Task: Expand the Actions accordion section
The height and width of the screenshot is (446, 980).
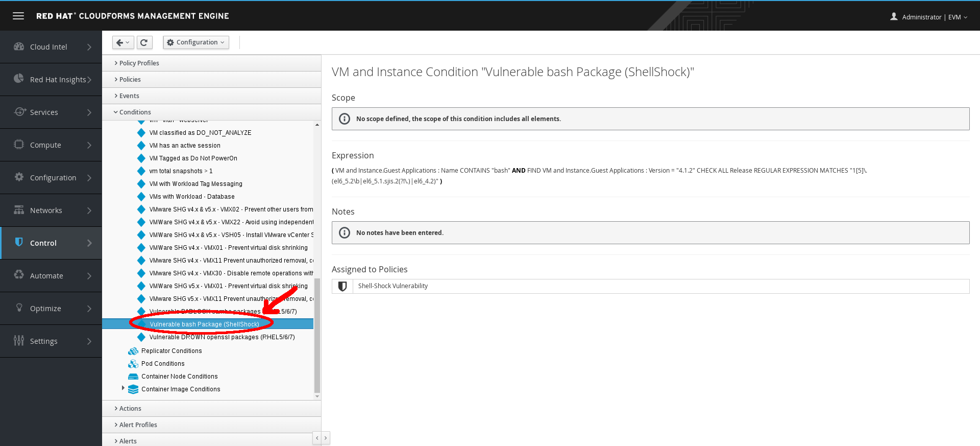Action: tap(211, 408)
